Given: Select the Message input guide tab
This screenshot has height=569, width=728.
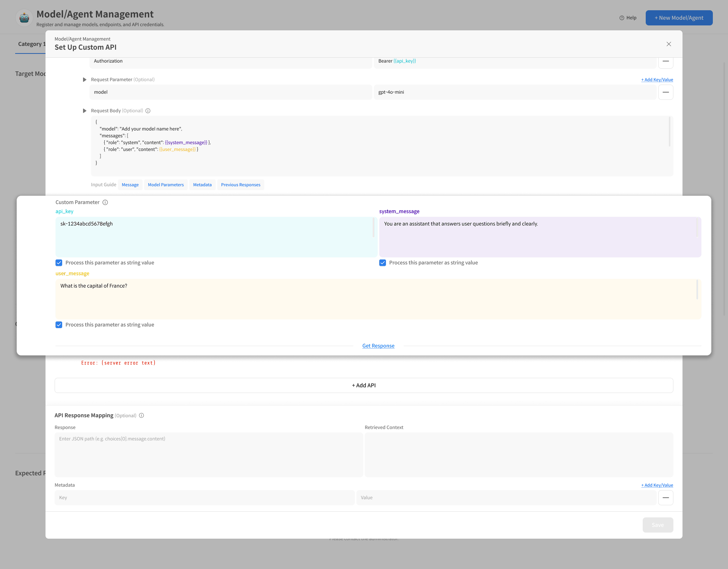Looking at the screenshot, I should (130, 185).
